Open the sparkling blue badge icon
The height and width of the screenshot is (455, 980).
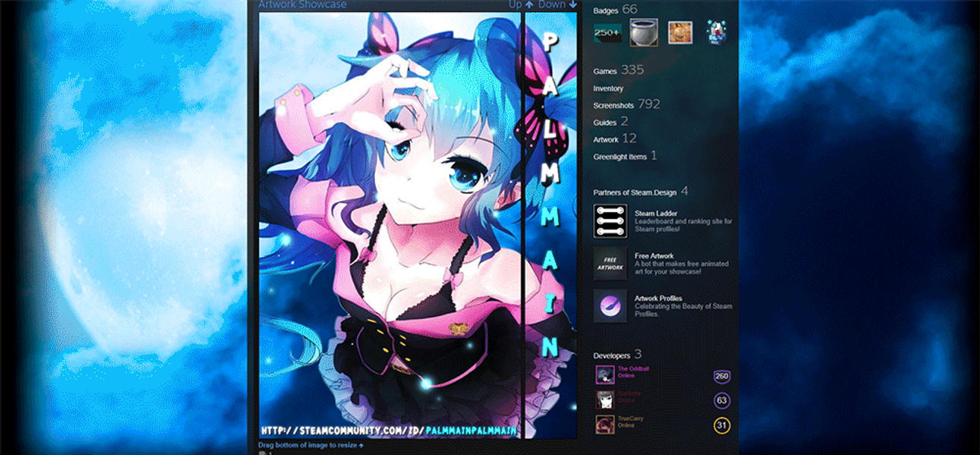[x=716, y=33]
